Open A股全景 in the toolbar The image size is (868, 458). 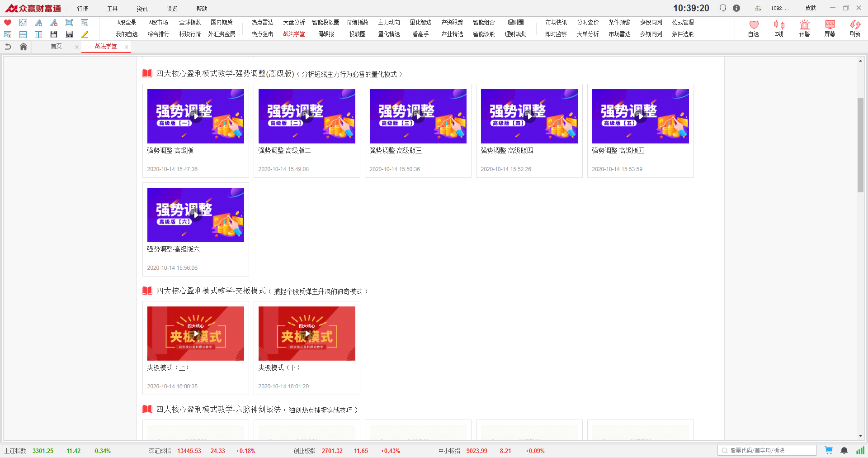pyautogui.click(x=127, y=22)
